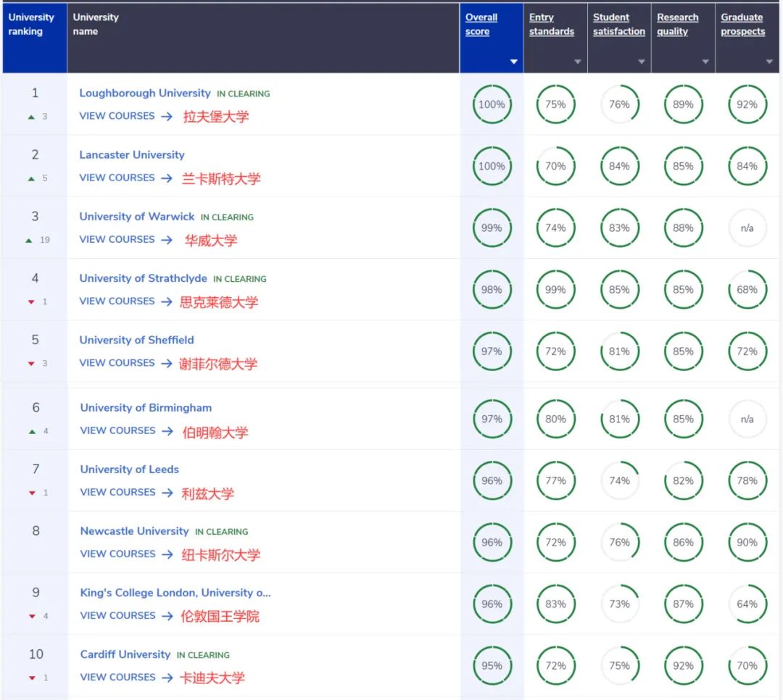Click Lancaster's 100% overall score circle
783x700 pixels.
click(492, 166)
